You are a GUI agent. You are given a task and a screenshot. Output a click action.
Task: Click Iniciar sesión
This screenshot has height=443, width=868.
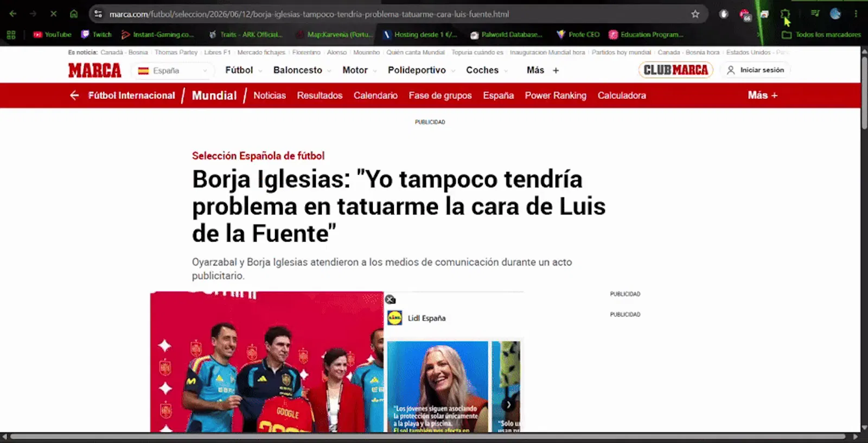(756, 70)
